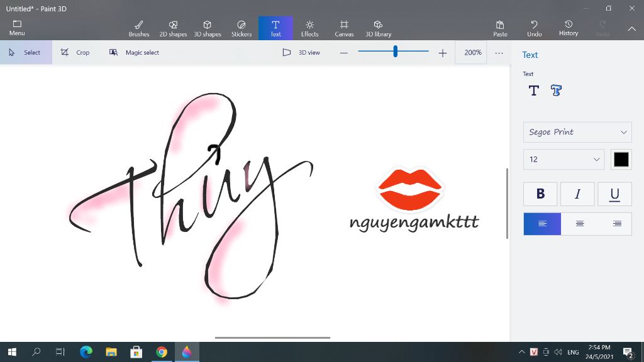
Task: Switch the ENG input language
Action: (x=573, y=352)
